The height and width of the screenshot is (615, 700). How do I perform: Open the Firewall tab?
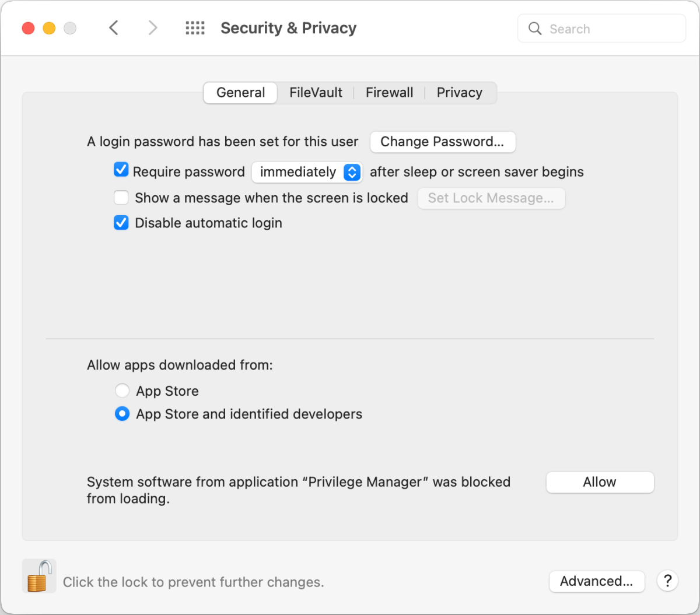pos(389,93)
